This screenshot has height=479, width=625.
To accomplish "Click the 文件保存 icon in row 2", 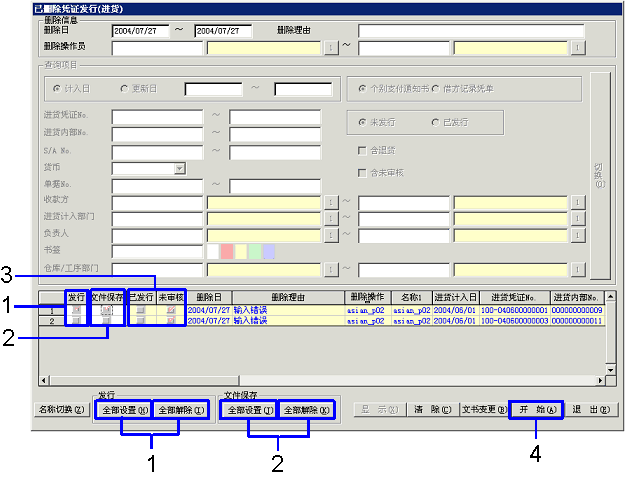I will pos(105,322).
